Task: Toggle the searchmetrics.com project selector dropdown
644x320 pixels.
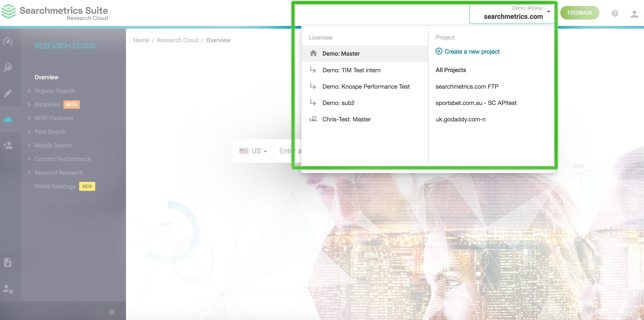Action: coord(512,13)
